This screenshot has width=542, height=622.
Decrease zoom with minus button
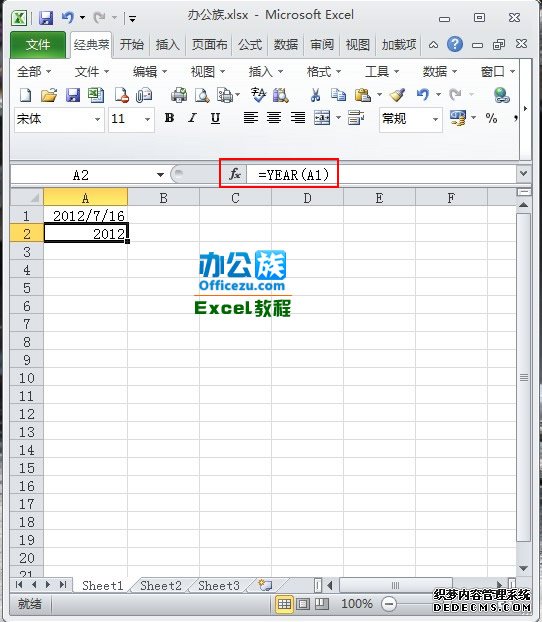tap(389, 604)
